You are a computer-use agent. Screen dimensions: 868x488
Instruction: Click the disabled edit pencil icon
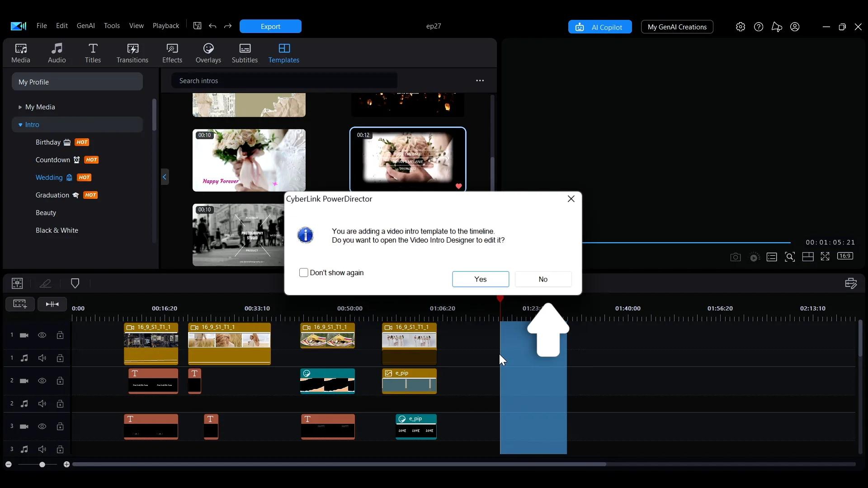tap(45, 283)
